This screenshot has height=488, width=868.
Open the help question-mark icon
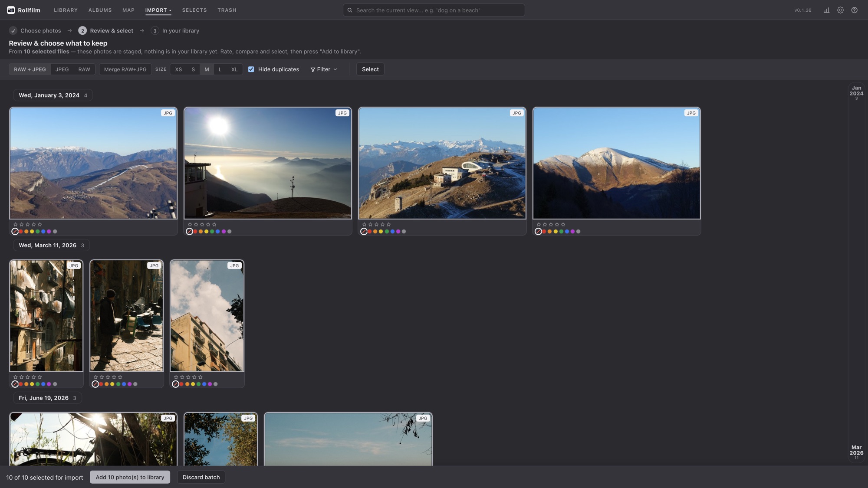(x=854, y=10)
